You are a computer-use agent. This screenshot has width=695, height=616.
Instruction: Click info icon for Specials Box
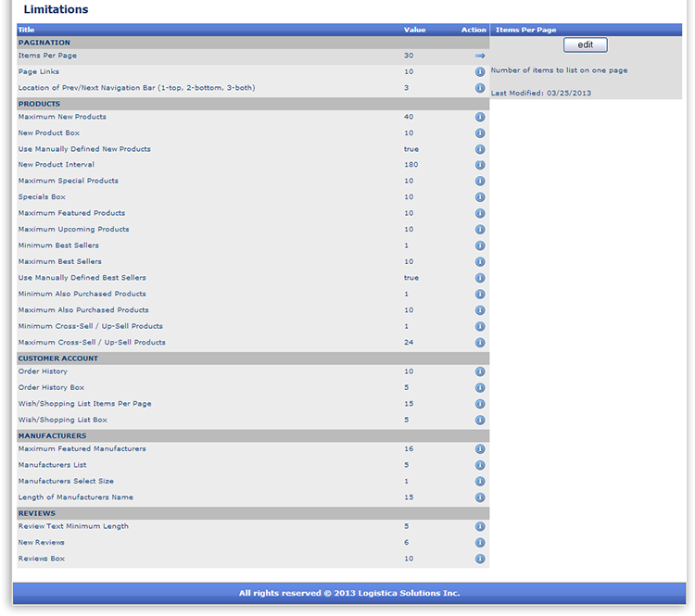480,197
